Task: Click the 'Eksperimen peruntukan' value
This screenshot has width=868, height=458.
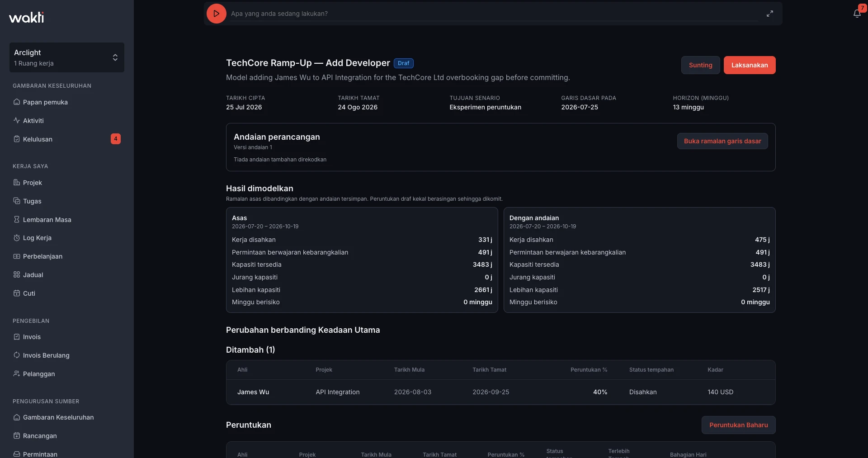Action: 485,107
